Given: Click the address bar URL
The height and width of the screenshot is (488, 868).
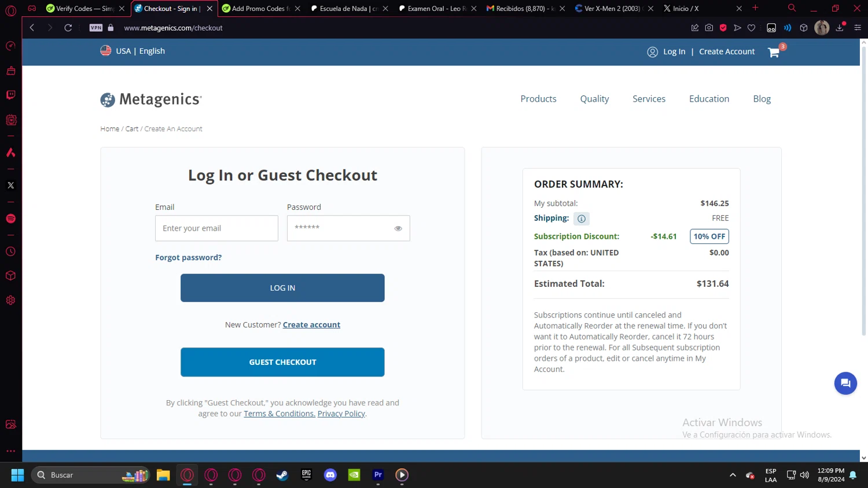Looking at the screenshot, I should tap(173, 28).
